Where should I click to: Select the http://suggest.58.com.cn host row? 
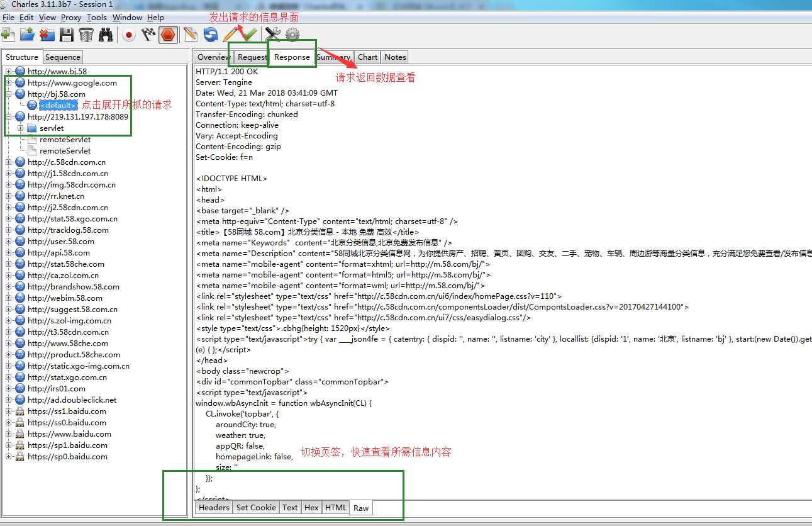pyautogui.click(x=72, y=310)
